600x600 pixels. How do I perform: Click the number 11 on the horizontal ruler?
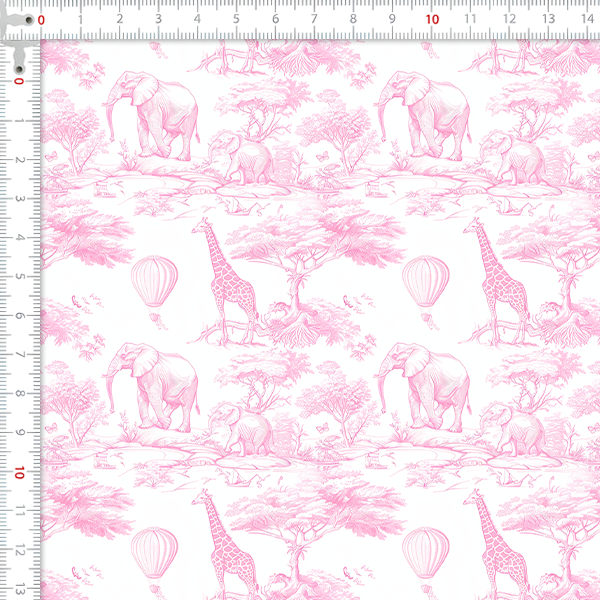(470, 19)
